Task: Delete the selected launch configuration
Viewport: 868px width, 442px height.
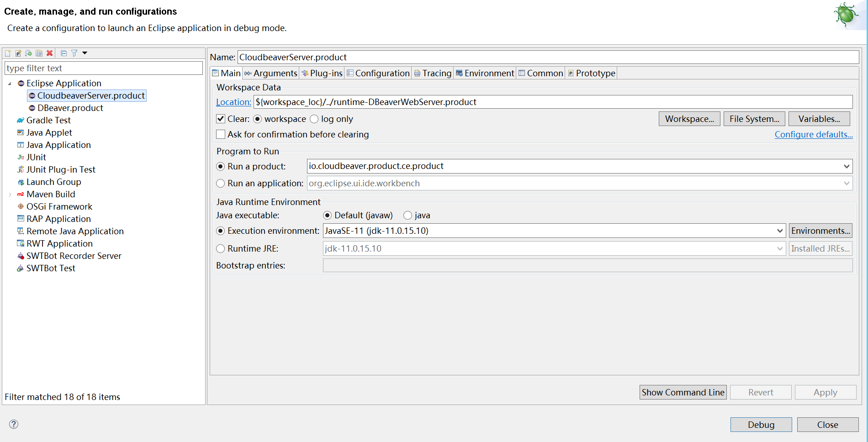Action: click(x=50, y=53)
